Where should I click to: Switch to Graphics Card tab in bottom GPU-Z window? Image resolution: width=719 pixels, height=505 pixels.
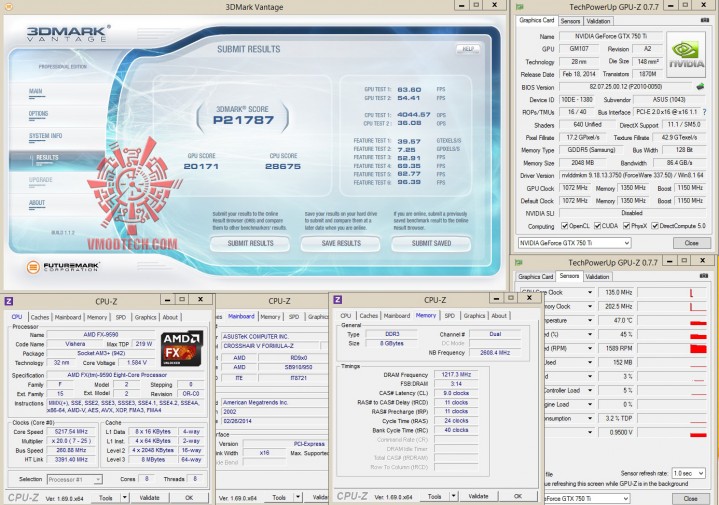[x=535, y=277]
